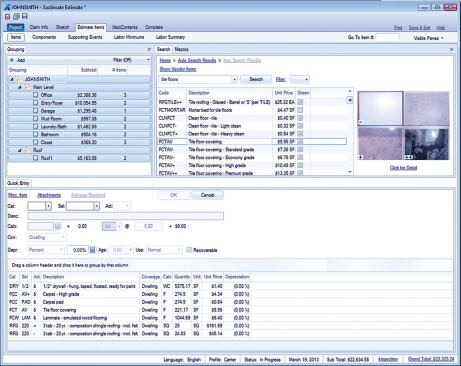Toggle the Recoverable checkbox

[189, 250]
